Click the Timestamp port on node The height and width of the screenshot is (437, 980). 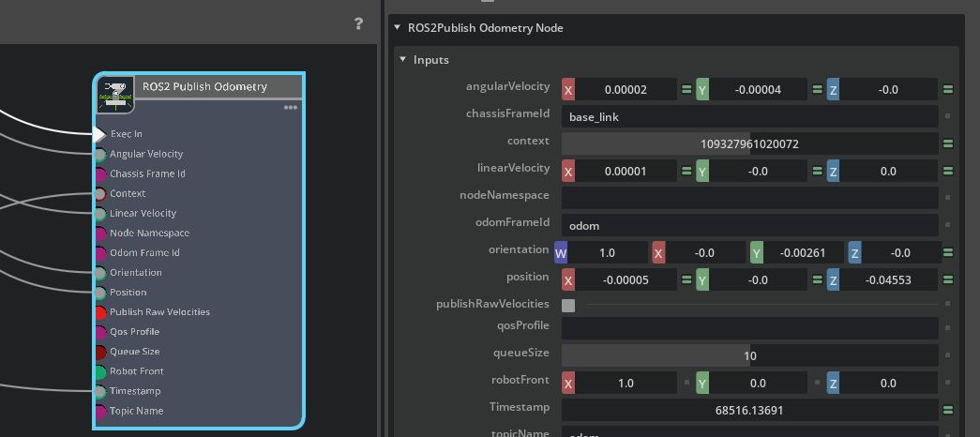(99, 391)
